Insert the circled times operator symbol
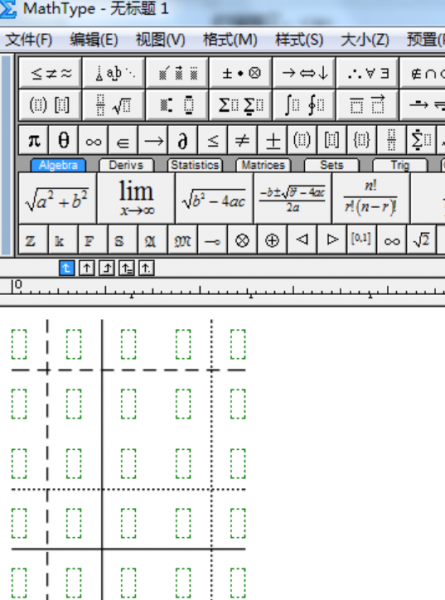Viewport: 445px width, 600px height. (x=242, y=240)
